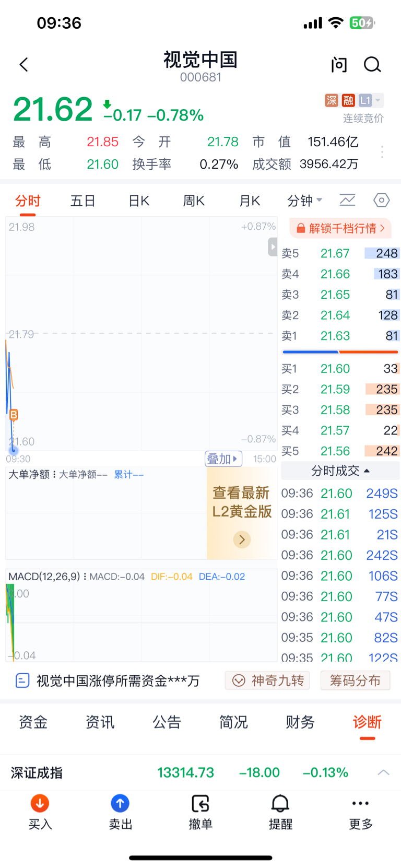The width and height of the screenshot is (401, 868).
Task: Tap the 深证成指 13314.73 index value
Action: pyautogui.click(x=186, y=772)
